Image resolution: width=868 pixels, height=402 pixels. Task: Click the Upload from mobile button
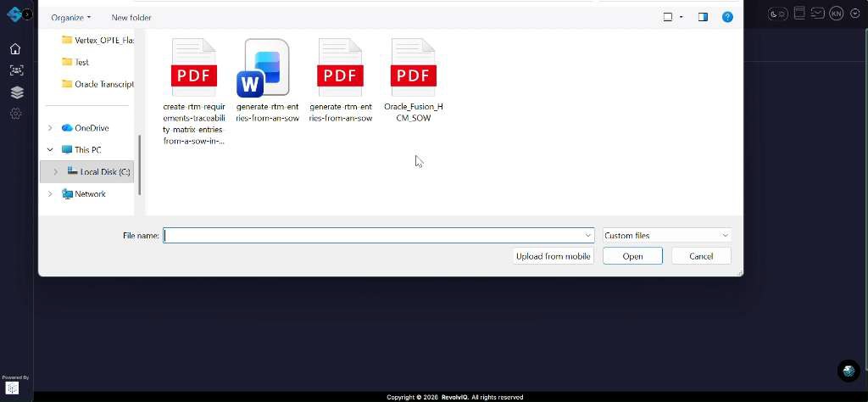(x=553, y=256)
